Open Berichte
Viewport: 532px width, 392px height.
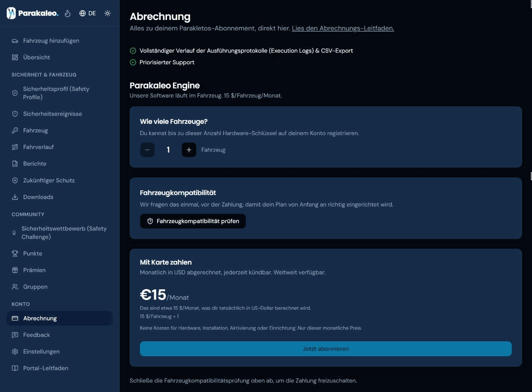[59, 164]
